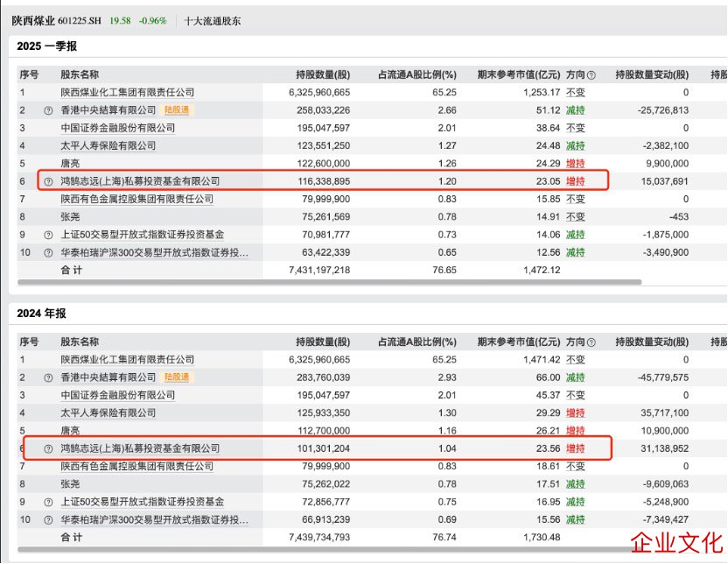The height and width of the screenshot is (564, 728).
Task: Sort by 占流通A股比例(%) column in 2025 一季报
Action: (x=416, y=74)
